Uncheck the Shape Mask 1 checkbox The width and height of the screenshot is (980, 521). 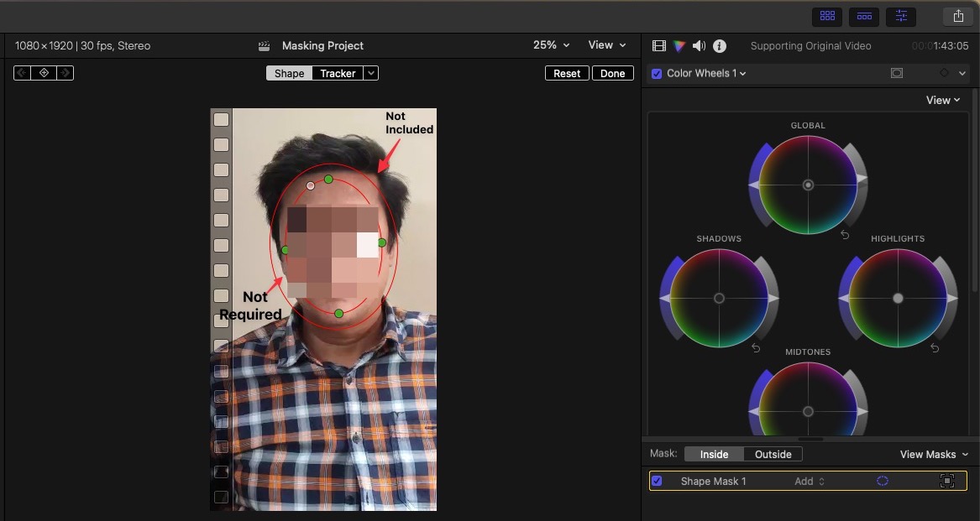658,481
